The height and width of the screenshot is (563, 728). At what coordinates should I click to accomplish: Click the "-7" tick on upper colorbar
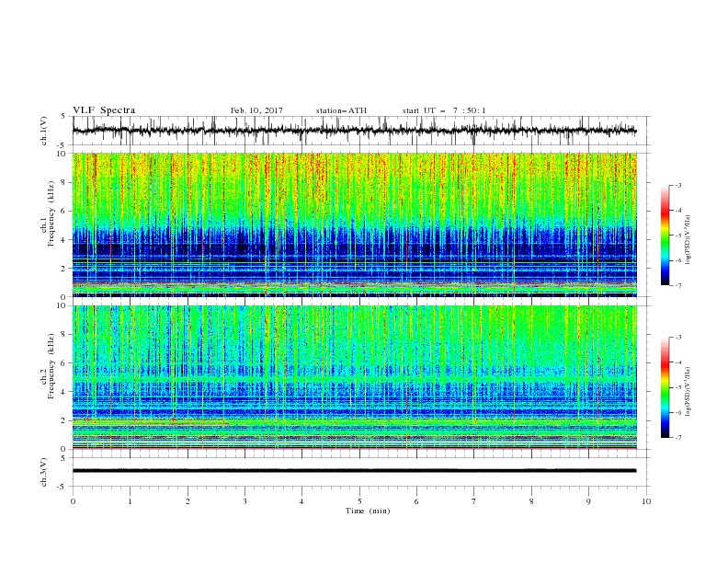pos(677,285)
